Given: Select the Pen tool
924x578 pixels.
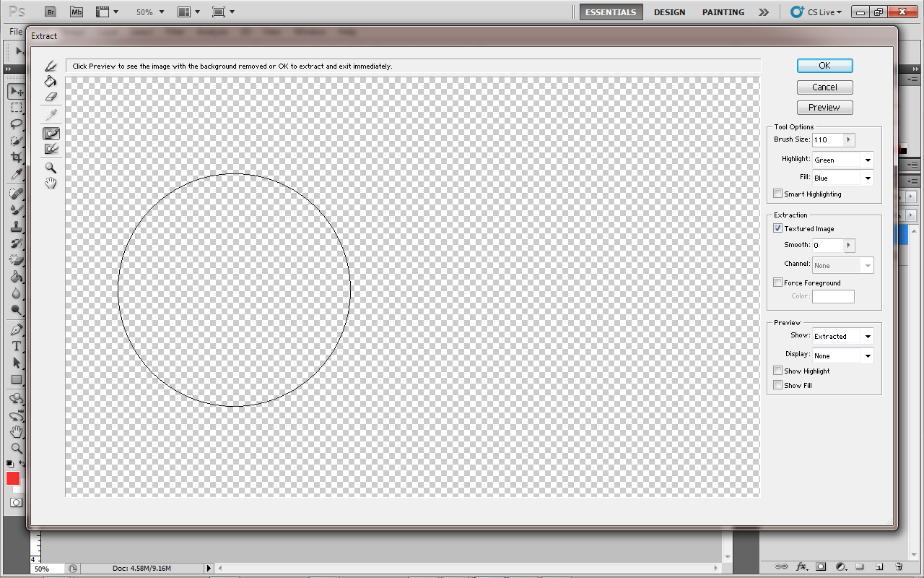Looking at the screenshot, I should 16,329.
